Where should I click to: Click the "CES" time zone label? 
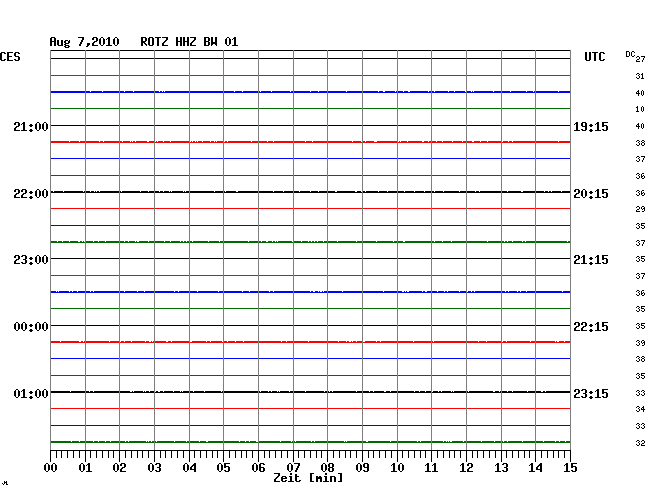(10, 57)
